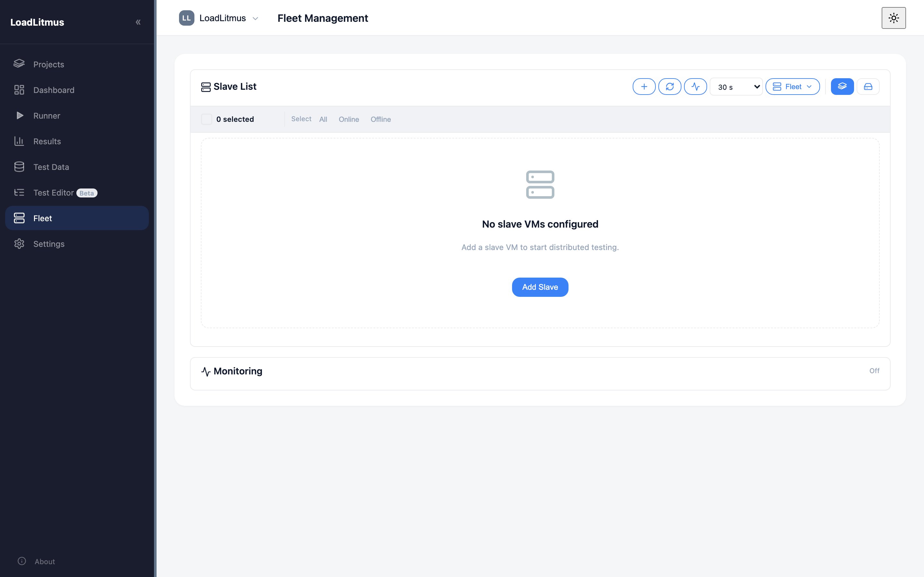
Task: Expand the LoadLitmus workspace selector
Action: click(219, 18)
